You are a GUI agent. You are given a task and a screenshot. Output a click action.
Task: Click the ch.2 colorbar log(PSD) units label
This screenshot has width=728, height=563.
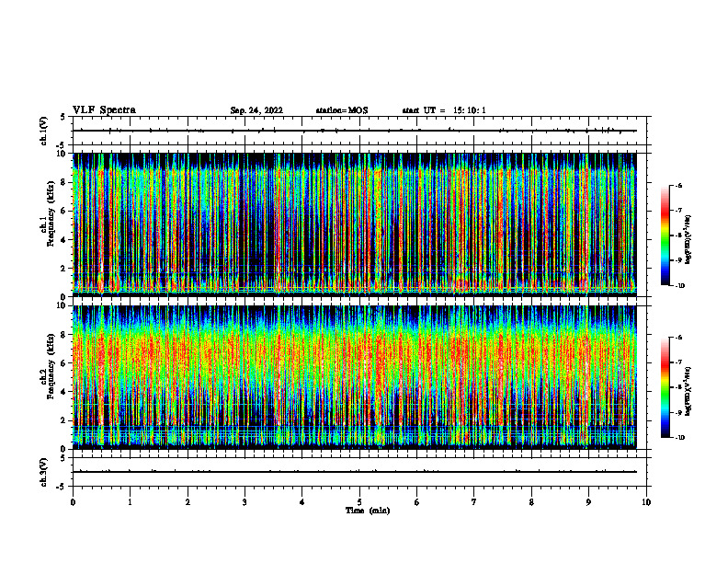(688, 392)
